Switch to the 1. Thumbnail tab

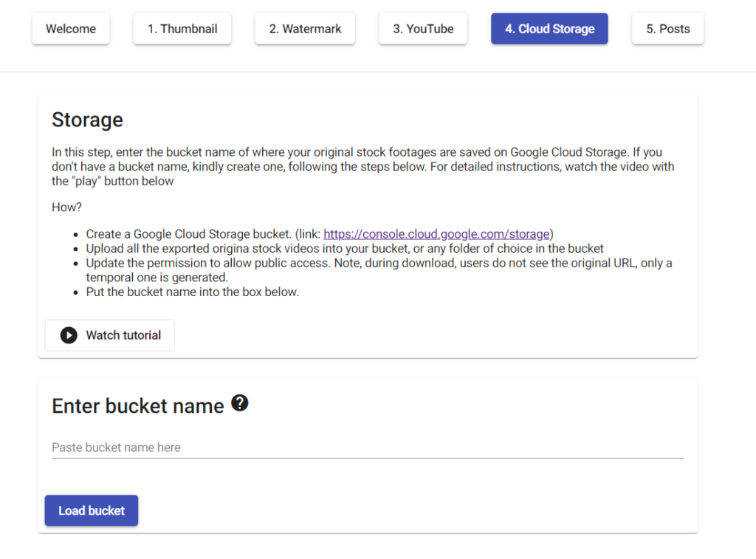182,29
